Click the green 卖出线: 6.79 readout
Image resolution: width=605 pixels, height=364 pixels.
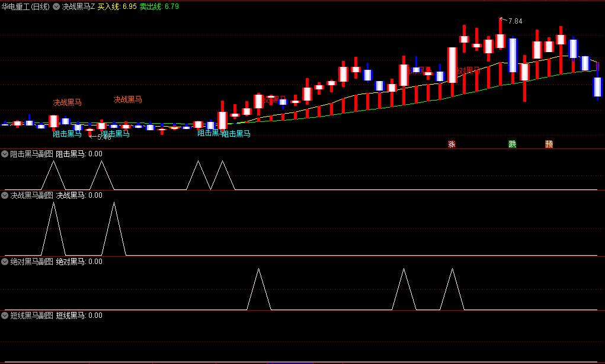(159, 7)
